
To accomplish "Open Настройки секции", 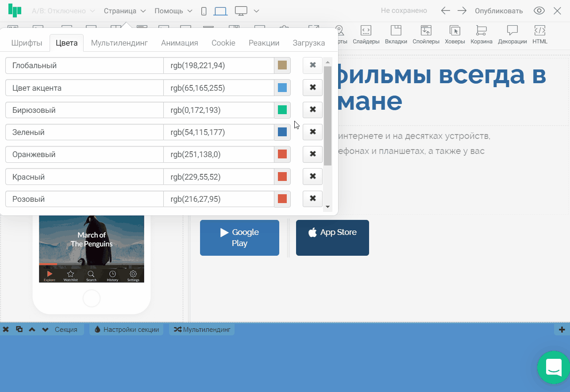I will 127,329.
